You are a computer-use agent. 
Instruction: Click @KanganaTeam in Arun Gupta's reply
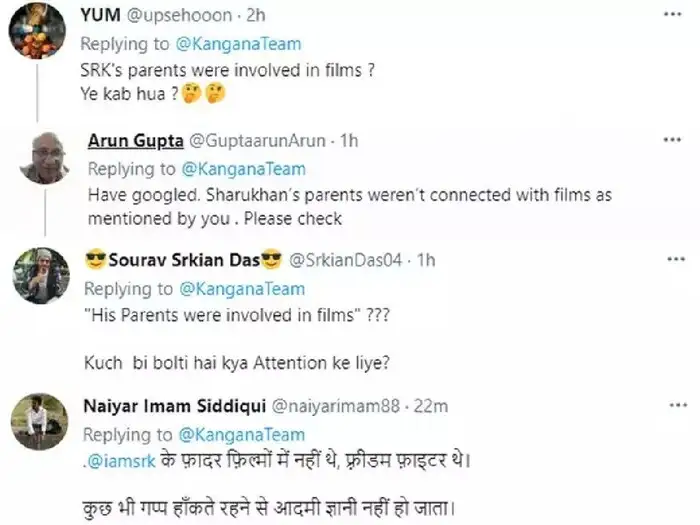242,168
